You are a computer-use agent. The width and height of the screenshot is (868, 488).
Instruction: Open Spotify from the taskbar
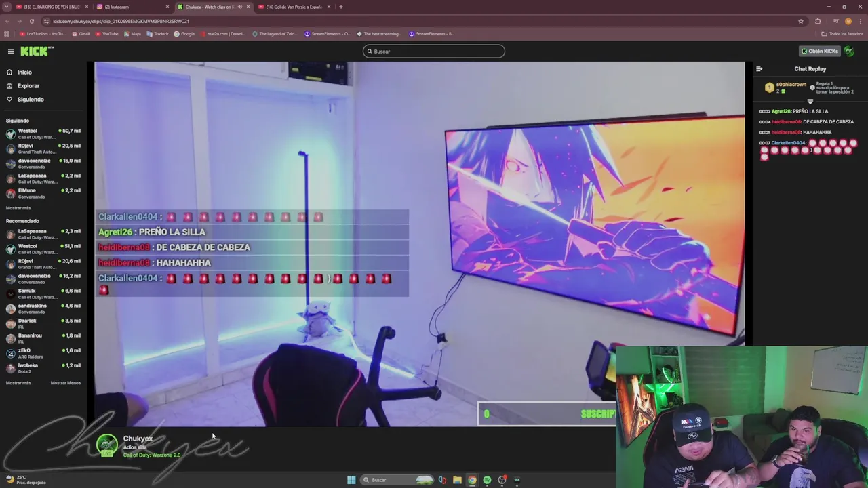pyautogui.click(x=487, y=480)
